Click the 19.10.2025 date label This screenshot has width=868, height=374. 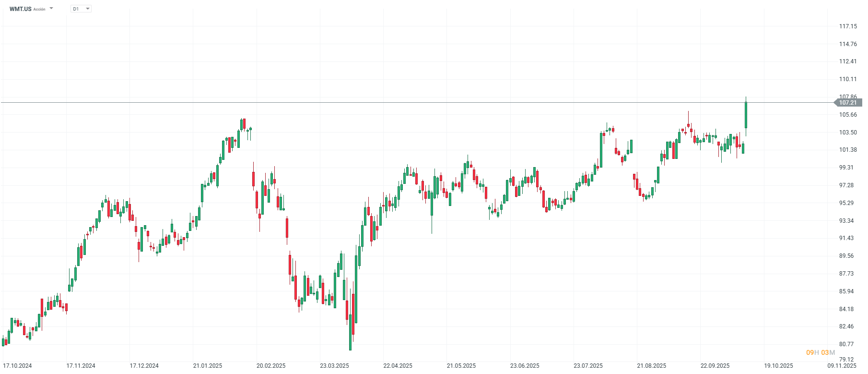[x=778, y=366]
